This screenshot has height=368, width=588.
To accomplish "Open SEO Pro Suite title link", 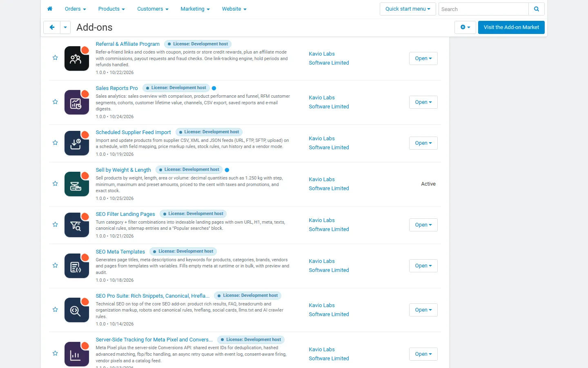I will point(153,296).
